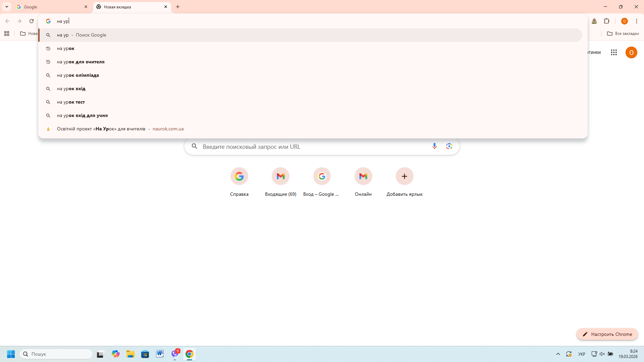Open Chrome three-dot menu
The image size is (644, 362).
tap(636, 21)
